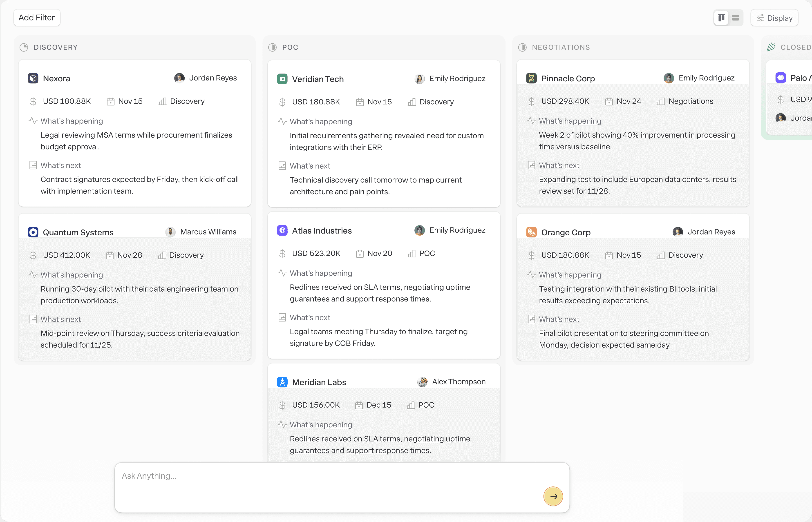Click the yellow send arrow button
812x522 pixels.
pos(553,496)
